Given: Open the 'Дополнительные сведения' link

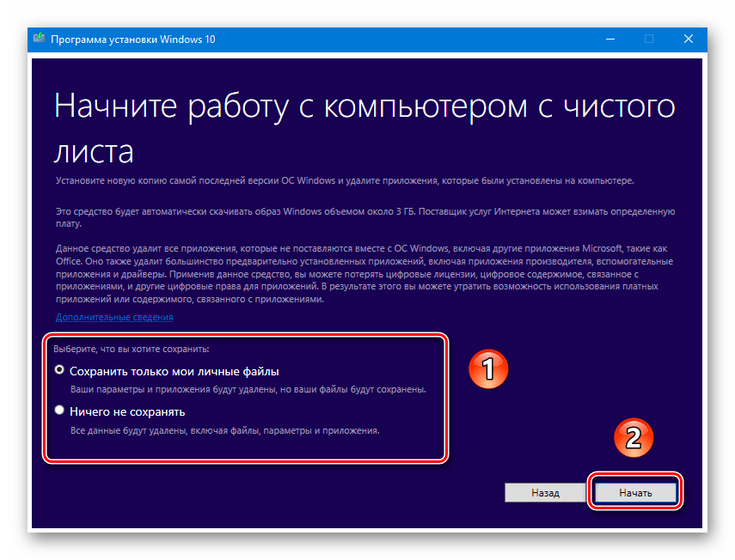Looking at the screenshot, I should 114,317.
